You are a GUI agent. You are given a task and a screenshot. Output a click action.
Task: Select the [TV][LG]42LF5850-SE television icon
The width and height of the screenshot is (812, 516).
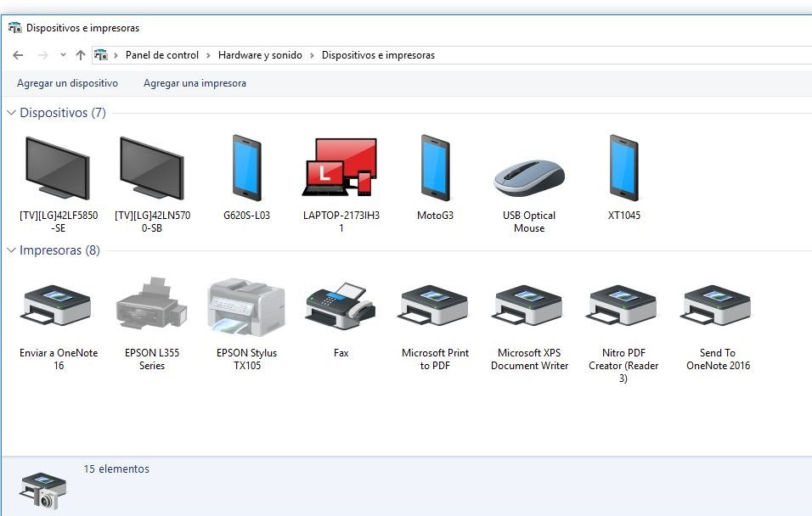58,168
